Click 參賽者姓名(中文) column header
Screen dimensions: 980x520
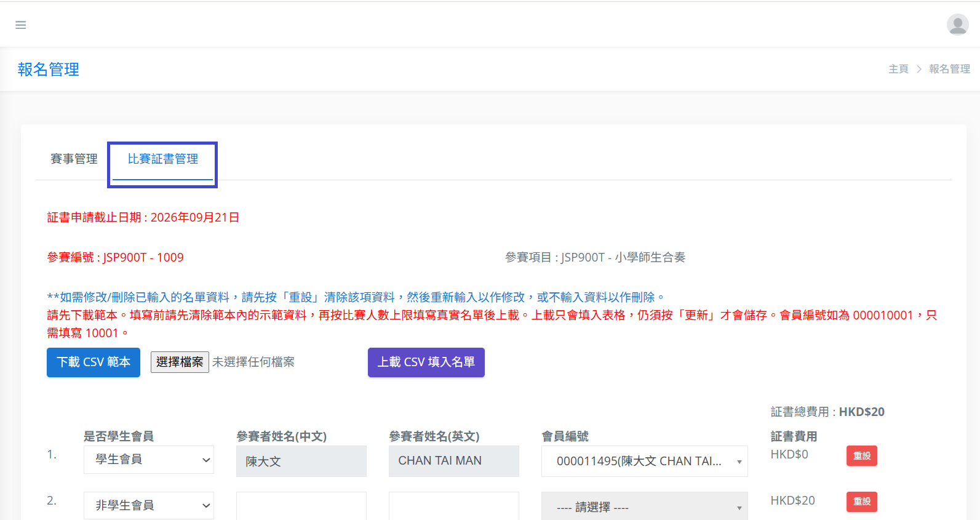click(282, 436)
